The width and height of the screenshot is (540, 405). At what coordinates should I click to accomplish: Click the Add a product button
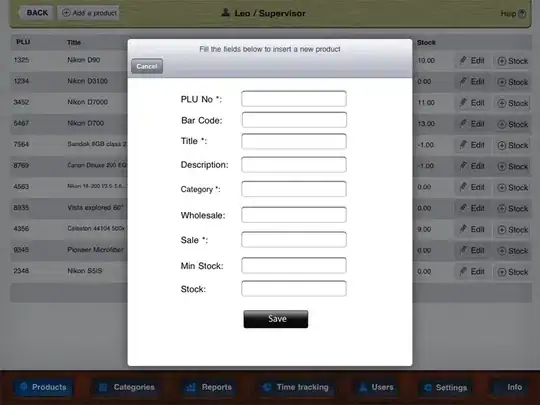pos(89,13)
